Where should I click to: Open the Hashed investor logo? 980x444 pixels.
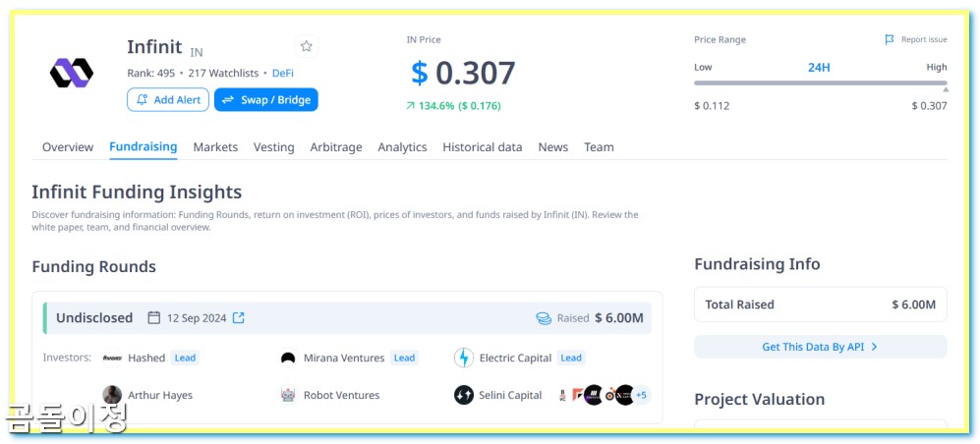tap(112, 358)
